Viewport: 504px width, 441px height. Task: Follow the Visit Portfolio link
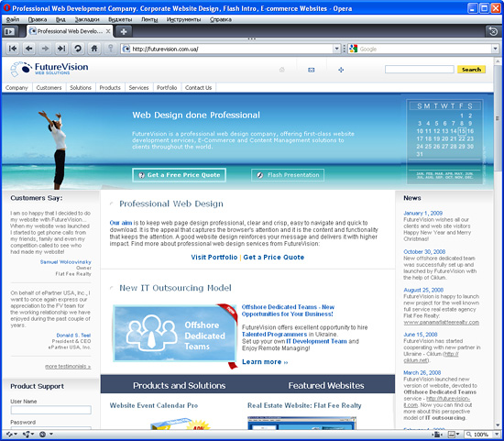click(214, 258)
